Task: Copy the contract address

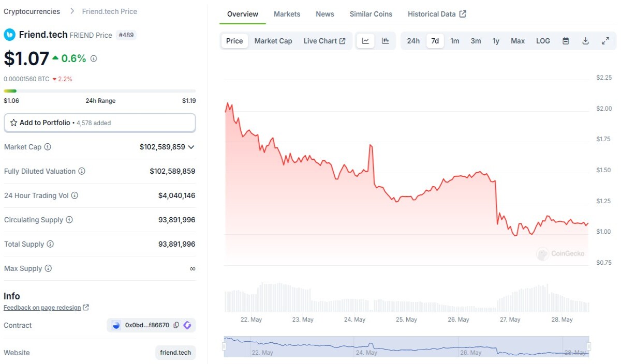Action: [x=176, y=325]
